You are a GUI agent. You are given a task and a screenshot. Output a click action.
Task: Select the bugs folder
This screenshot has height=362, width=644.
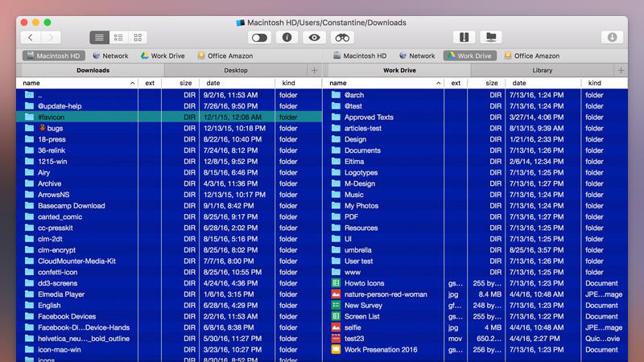169,128
